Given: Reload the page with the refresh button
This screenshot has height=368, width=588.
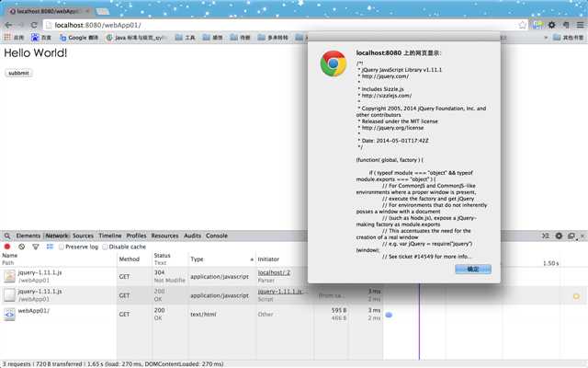Looking at the screenshot, I should point(34,25).
